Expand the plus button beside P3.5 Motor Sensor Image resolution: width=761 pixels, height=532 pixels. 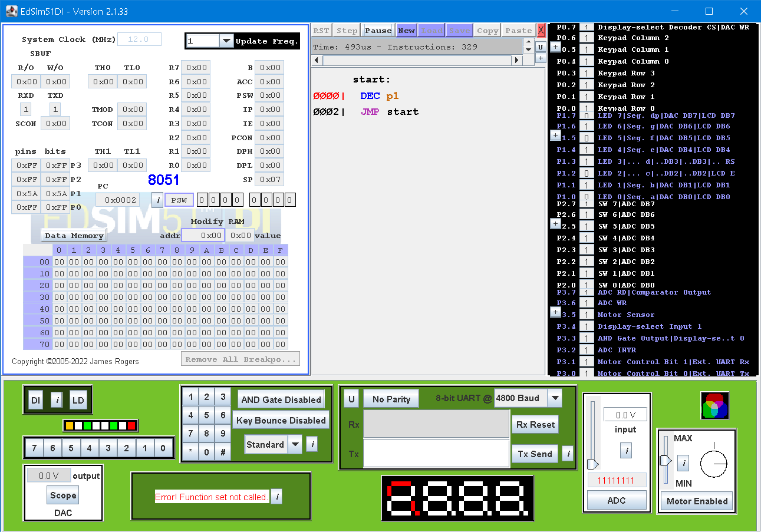(x=555, y=312)
